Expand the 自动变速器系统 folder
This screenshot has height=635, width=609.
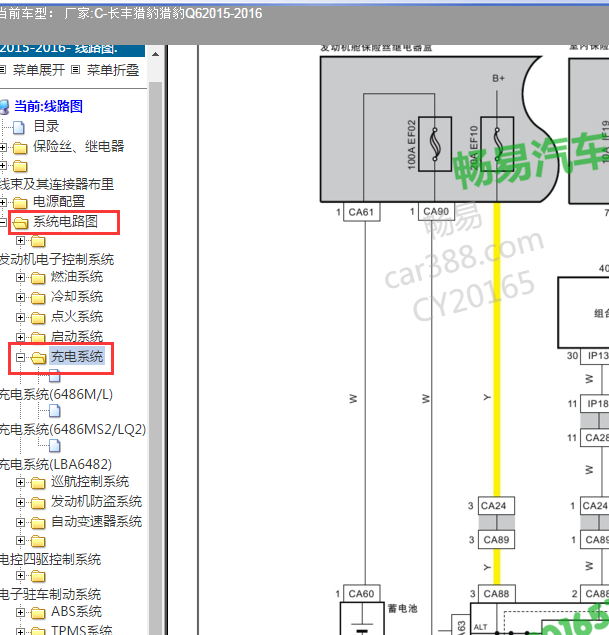click(x=20, y=522)
